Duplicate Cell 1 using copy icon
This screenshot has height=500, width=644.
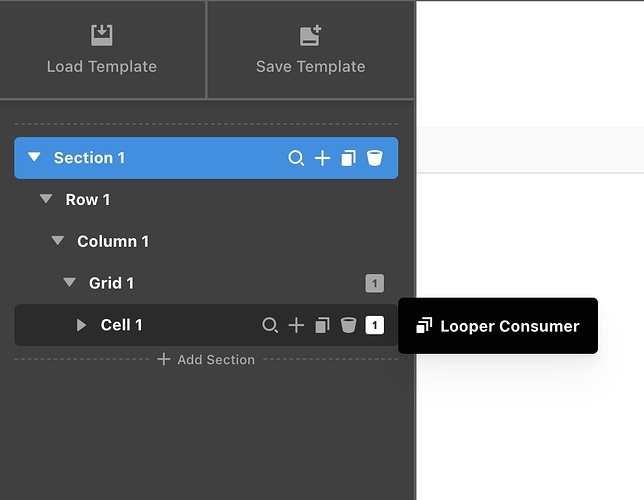[322, 325]
